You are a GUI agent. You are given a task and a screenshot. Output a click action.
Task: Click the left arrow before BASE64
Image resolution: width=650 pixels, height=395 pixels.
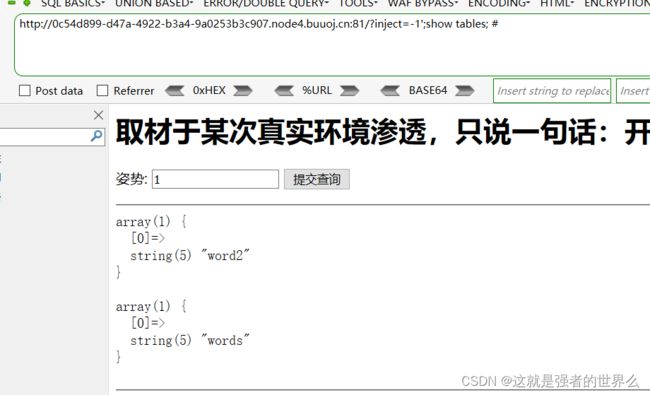click(x=390, y=90)
